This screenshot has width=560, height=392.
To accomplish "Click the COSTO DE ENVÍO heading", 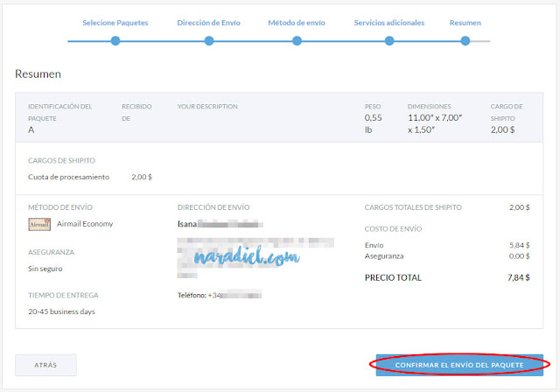I will [x=393, y=229].
